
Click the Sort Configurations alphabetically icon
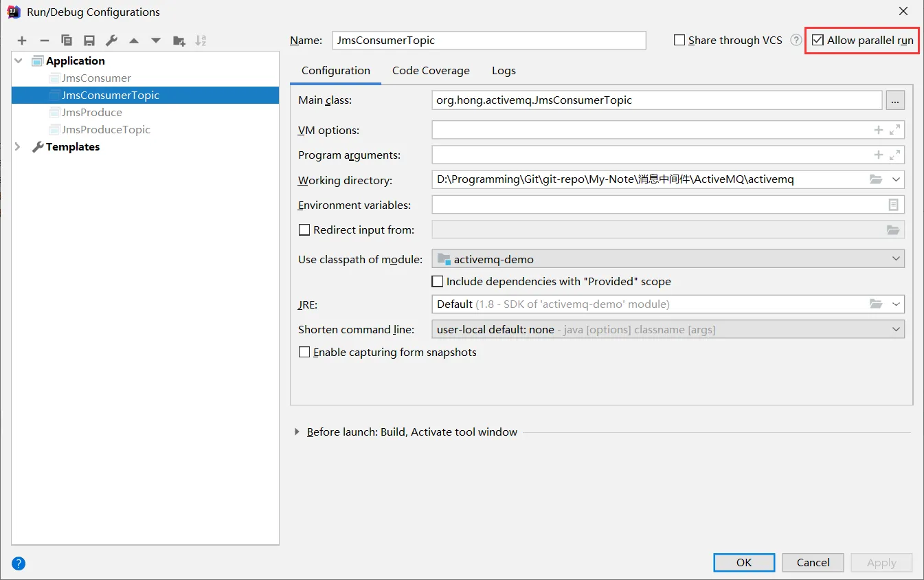(201, 41)
